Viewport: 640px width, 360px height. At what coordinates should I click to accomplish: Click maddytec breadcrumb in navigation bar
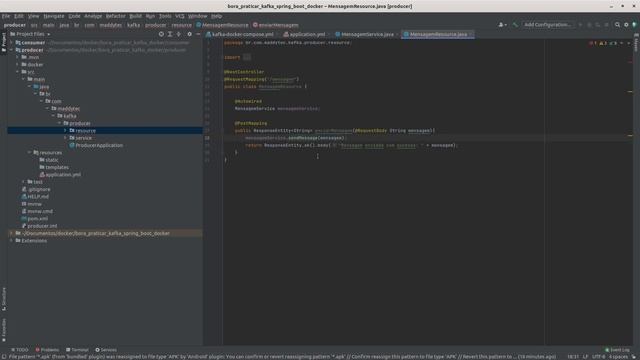pos(111,25)
